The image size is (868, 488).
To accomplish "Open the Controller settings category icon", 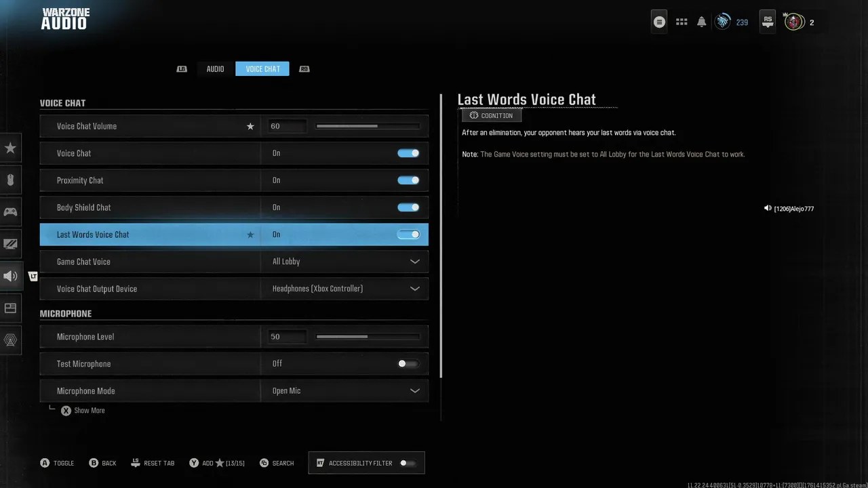I will coord(11,211).
